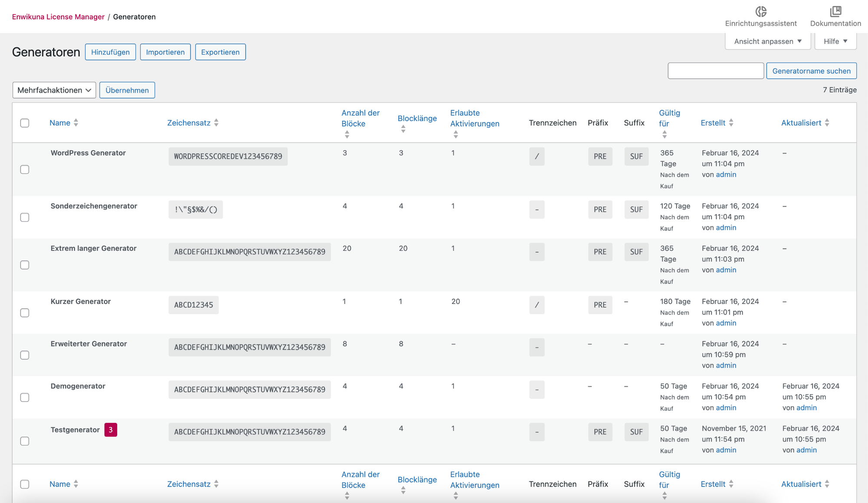Click sort arrows next to top Name header

point(76,123)
